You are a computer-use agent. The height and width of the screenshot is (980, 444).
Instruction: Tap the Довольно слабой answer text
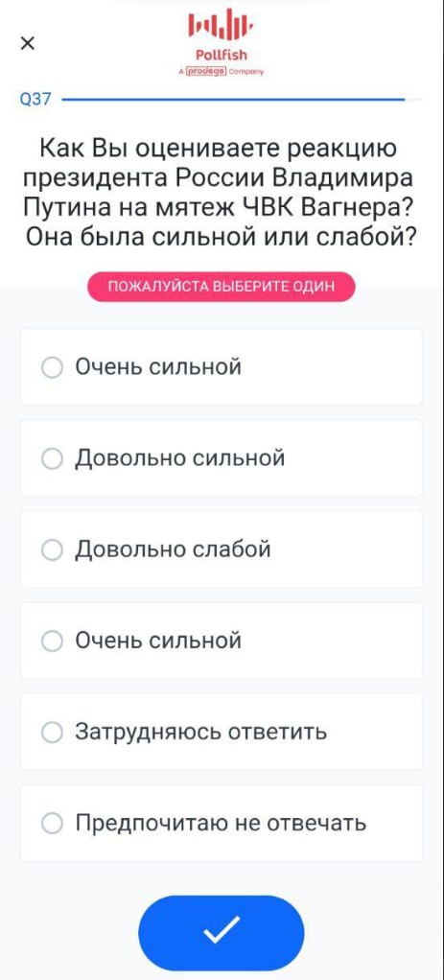174,550
